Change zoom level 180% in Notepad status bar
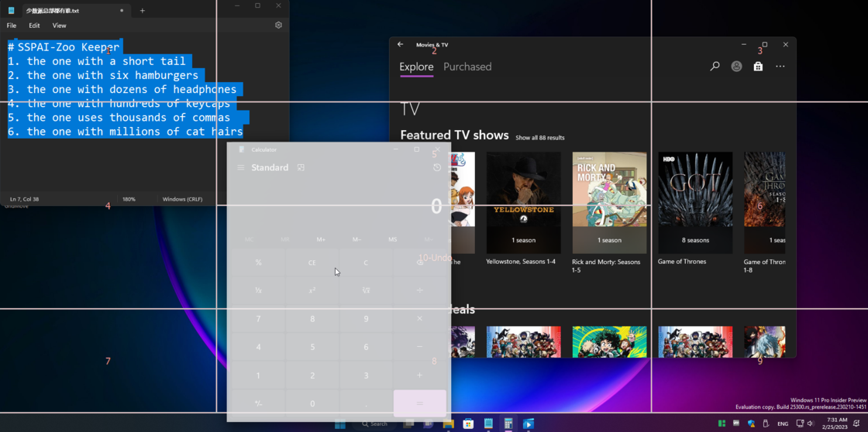Screen dimensions: 868x432 pos(129,199)
